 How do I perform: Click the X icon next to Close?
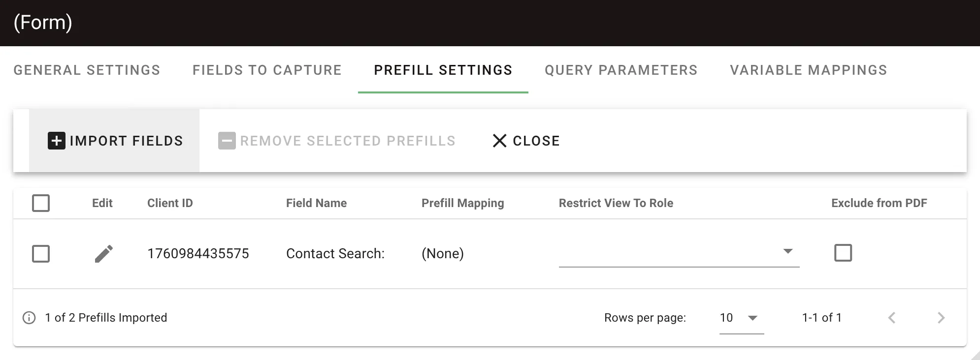(499, 141)
